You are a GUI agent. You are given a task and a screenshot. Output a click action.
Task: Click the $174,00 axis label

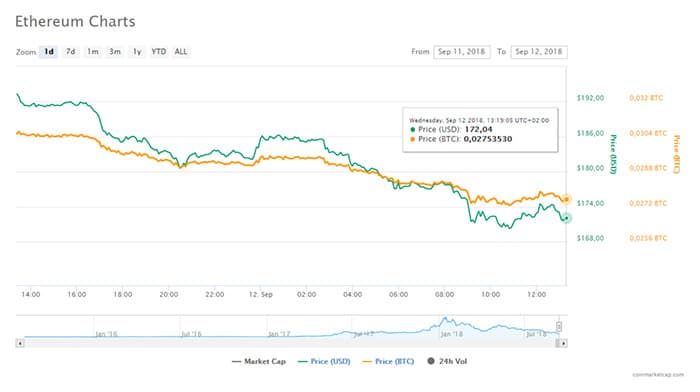(x=590, y=203)
